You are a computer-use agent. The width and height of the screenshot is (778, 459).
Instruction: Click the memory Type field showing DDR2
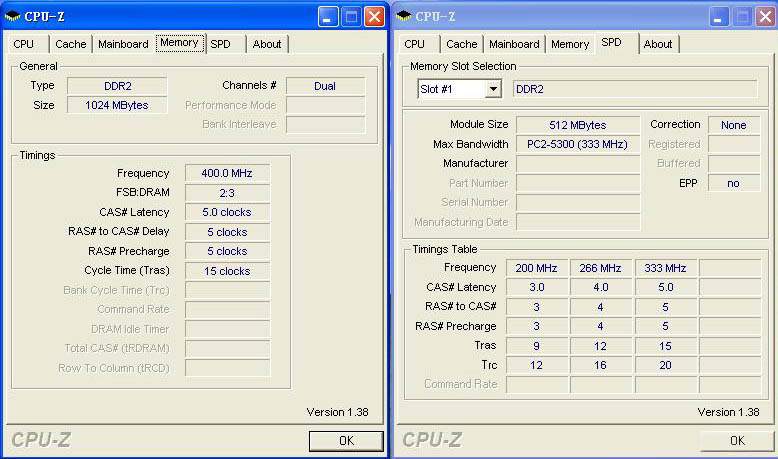[117, 86]
